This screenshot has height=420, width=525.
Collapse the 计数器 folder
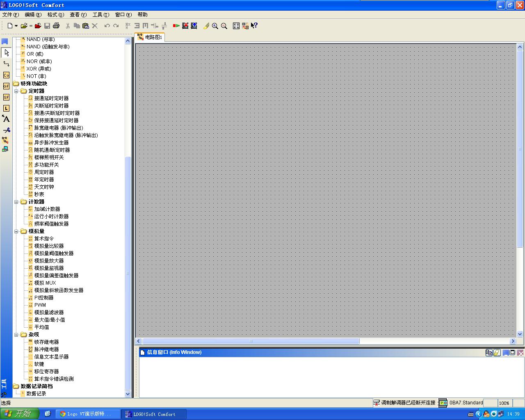(16, 202)
